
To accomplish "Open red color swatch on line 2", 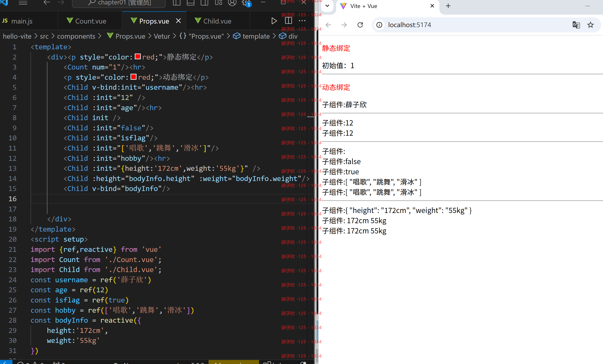I will coord(138,56).
